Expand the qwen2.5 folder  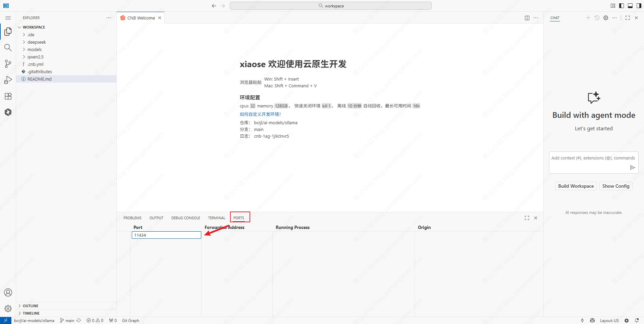pyautogui.click(x=35, y=57)
